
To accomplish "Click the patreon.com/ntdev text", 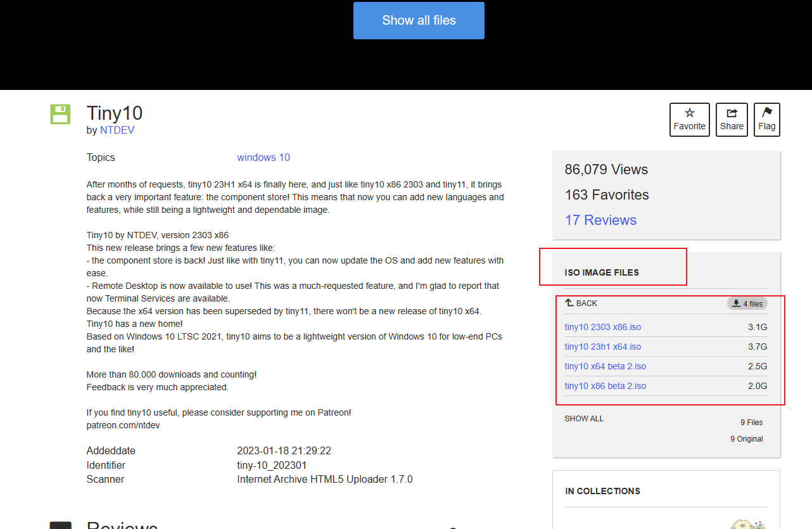I will 123,425.
